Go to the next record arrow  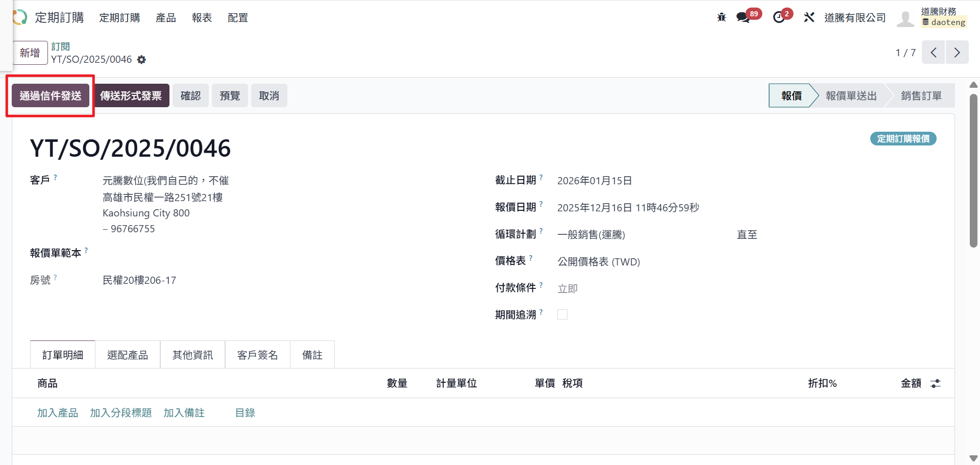(957, 53)
